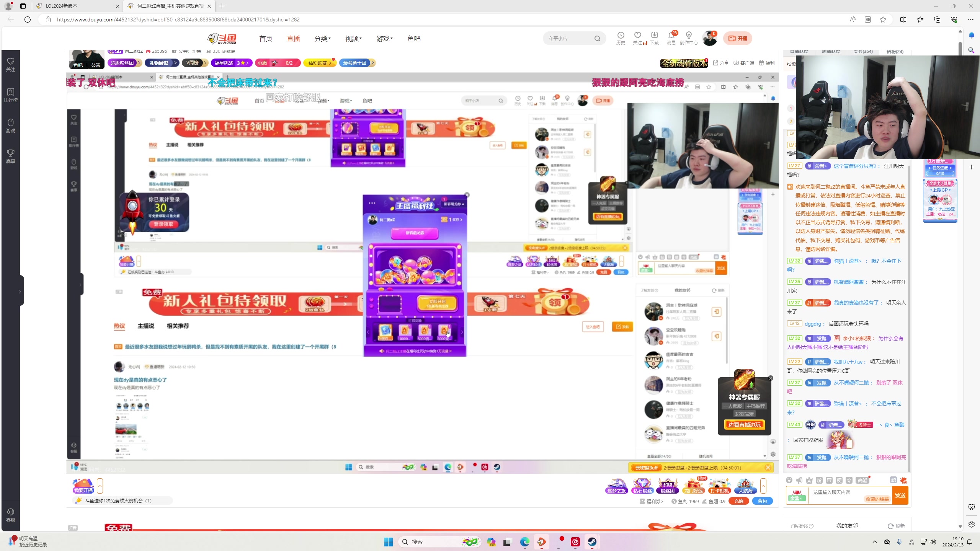Click the 充值 recharge button
Viewport: 980px width, 551px height.
click(x=739, y=501)
